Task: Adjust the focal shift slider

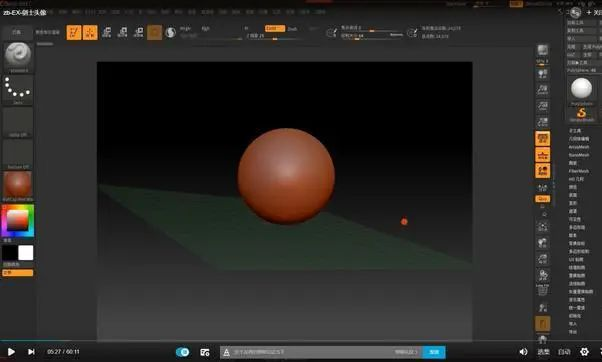Action: (x=372, y=28)
